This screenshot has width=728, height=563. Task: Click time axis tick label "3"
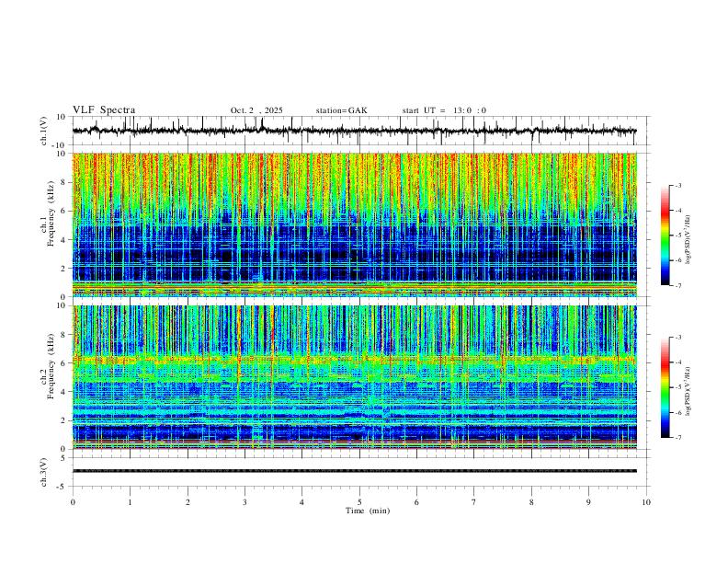tap(245, 502)
